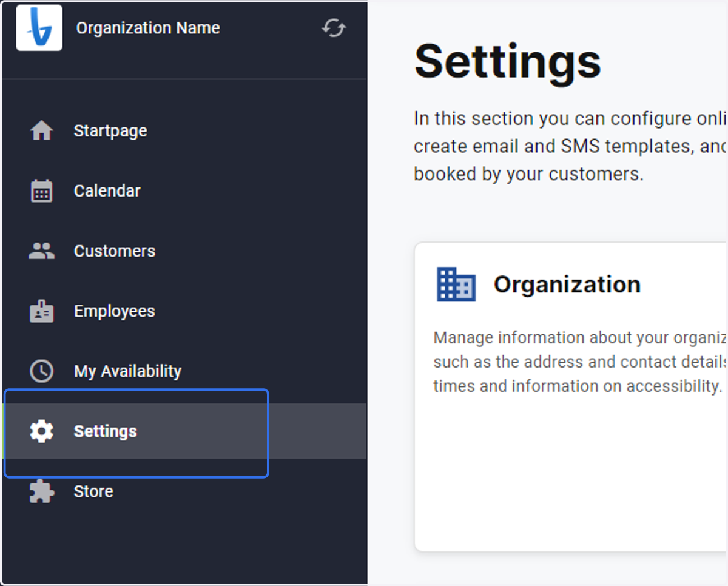Go to Calendar menu item

pos(184,190)
